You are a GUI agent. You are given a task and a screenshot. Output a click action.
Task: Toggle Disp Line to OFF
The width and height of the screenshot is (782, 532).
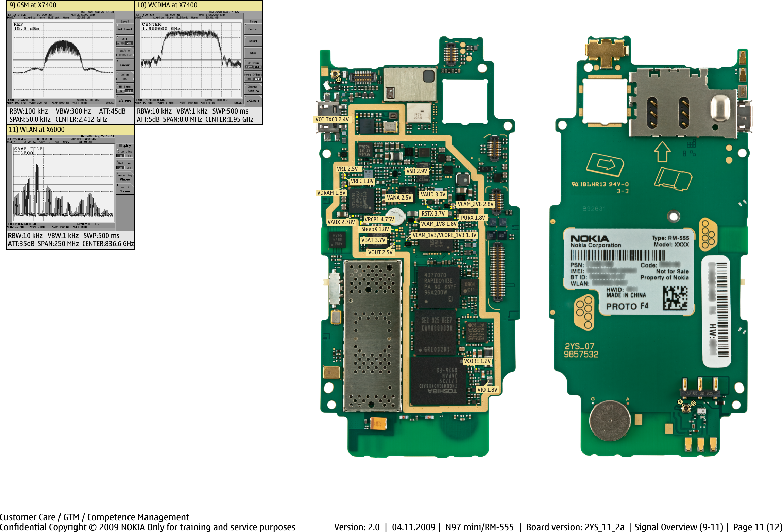129,156
